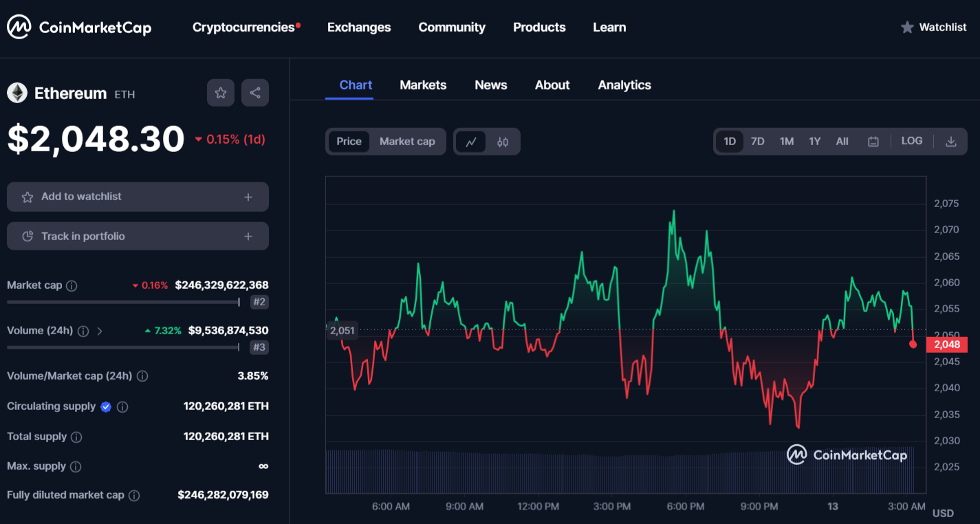Click plus icon on Track in portfolio
The height and width of the screenshot is (524, 980).
[x=248, y=237]
